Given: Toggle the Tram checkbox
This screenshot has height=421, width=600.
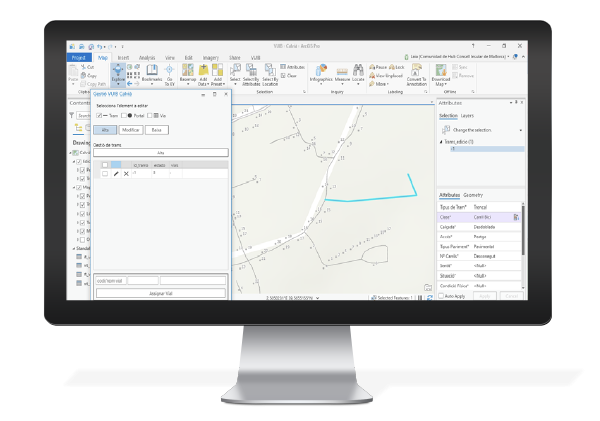Looking at the screenshot, I should pyautogui.click(x=101, y=116).
